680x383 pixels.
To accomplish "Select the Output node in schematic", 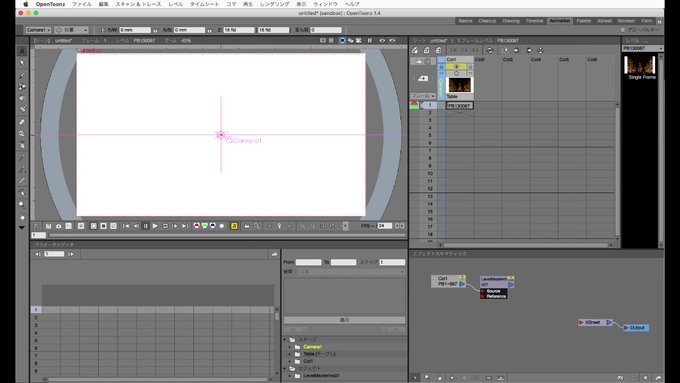I will 636,328.
